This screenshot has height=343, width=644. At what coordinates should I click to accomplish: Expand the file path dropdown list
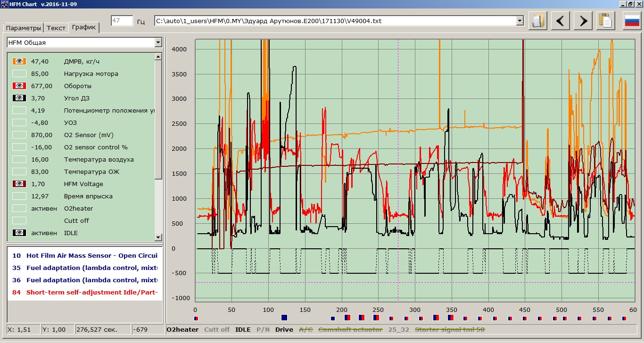pyautogui.click(x=520, y=21)
